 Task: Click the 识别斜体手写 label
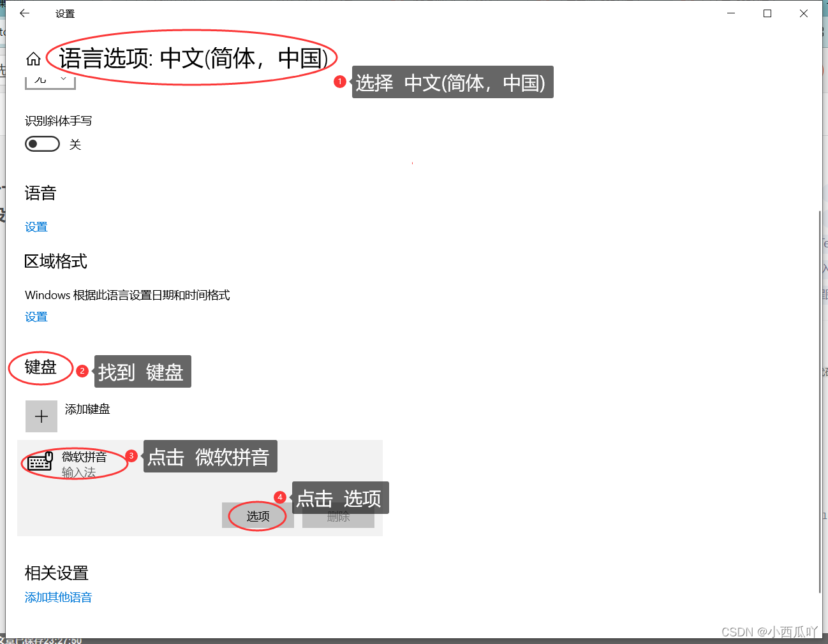[59, 121]
